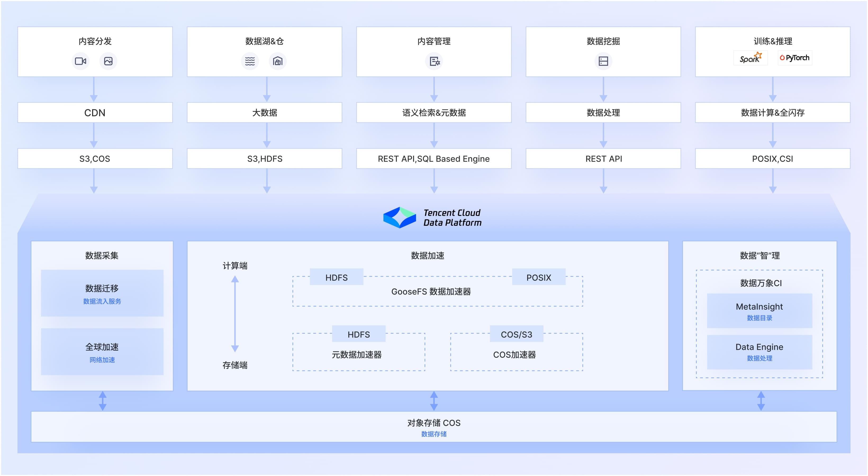
Task: Select the CDN box
Action: tap(95, 113)
